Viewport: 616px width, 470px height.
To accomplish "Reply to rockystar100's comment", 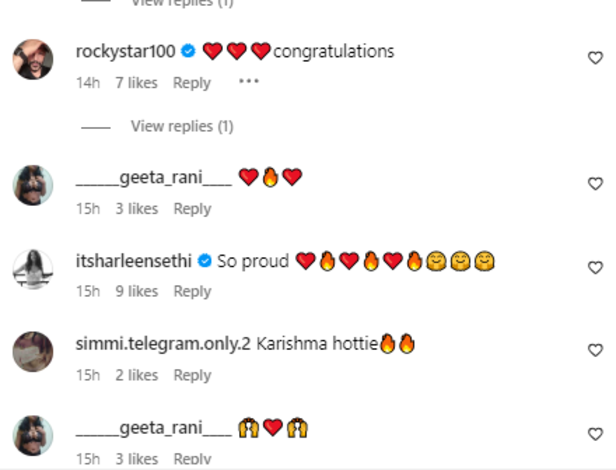I will tap(192, 83).
